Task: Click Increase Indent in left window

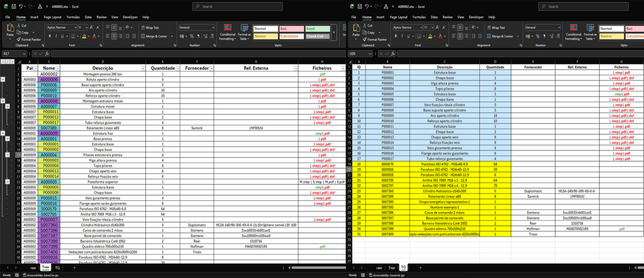Action: (134, 36)
